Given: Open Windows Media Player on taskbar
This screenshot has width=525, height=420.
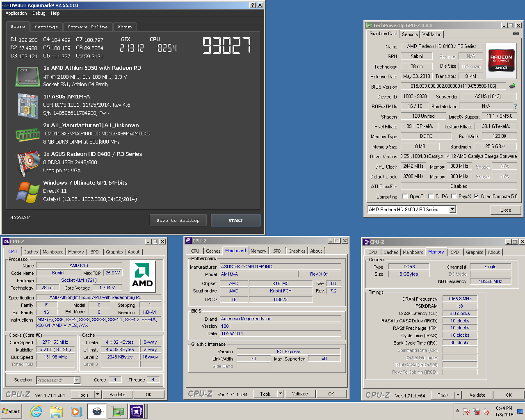Looking at the screenshot, I should (76, 411).
